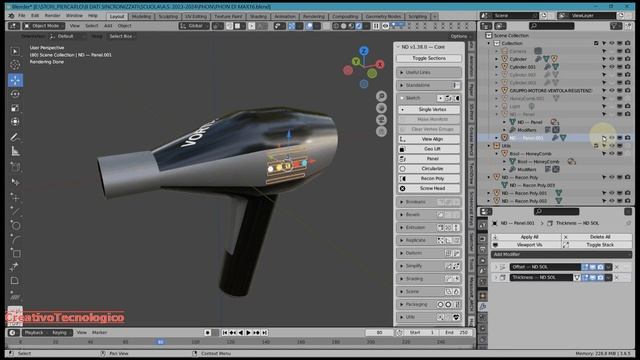The image size is (640, 360).
Task: Remove the Thickness — ND SOL modifier with X
Action: click(617, 278)
